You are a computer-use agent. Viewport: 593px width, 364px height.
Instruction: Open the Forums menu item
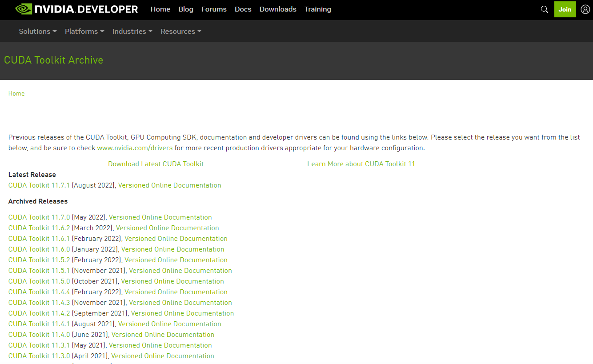[214, 9]
